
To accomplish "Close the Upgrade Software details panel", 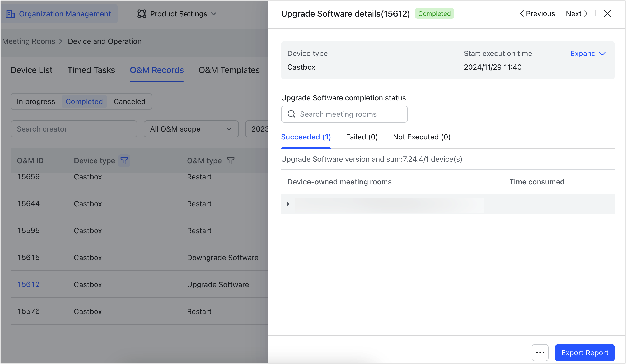I will [608, 13].
